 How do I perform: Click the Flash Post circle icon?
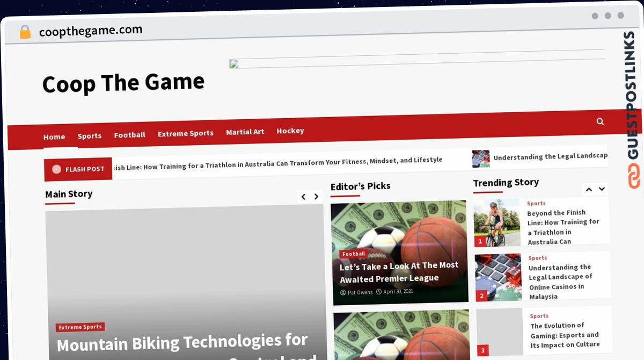coord(56,169)
